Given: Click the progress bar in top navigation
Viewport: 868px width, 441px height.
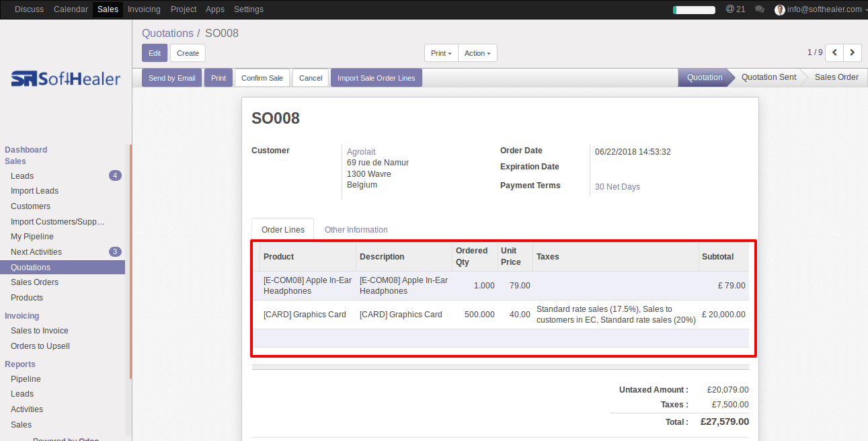Looking at the screenshot, I should (694, 9).
